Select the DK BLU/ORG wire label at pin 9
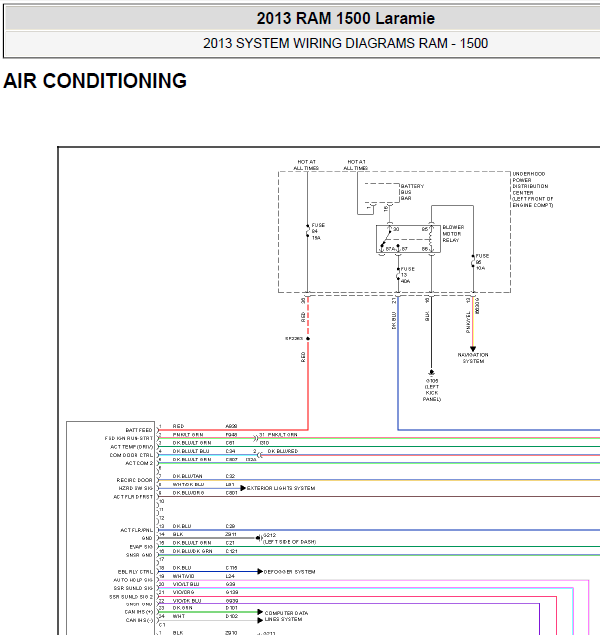600x635 pixels. click(188, 493)
